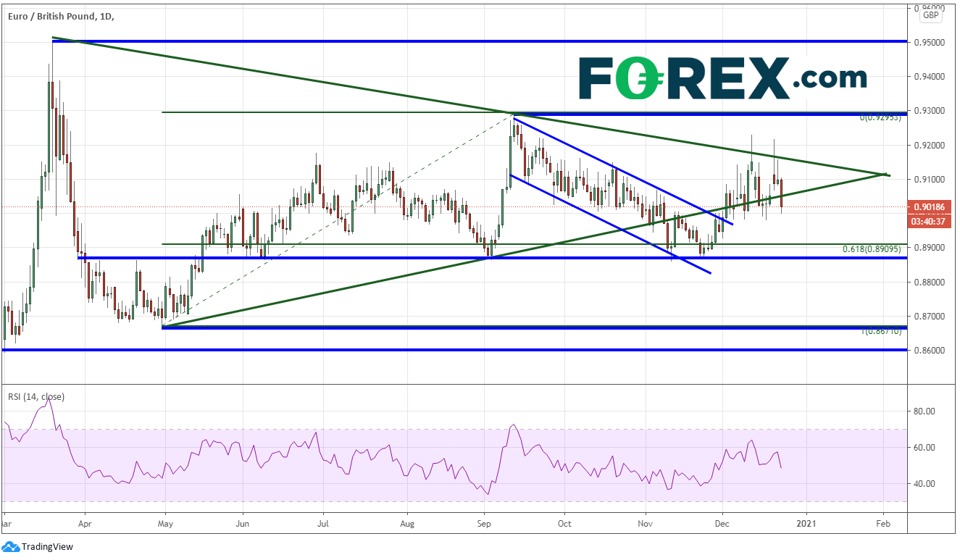Select the Fibonacci 0(0.92953) level label
This screenshot has height=560, width=960.
point(880,117)
